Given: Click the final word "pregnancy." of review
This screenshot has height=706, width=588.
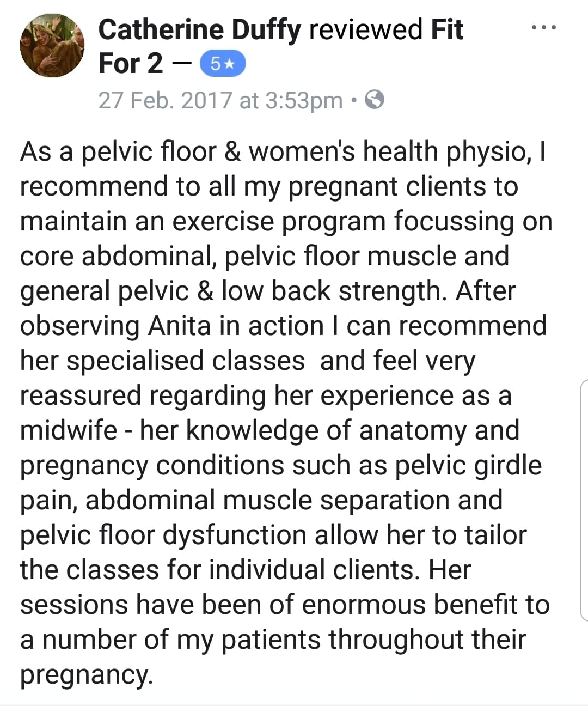Looking at the screenshot, I should pos(87,675).
